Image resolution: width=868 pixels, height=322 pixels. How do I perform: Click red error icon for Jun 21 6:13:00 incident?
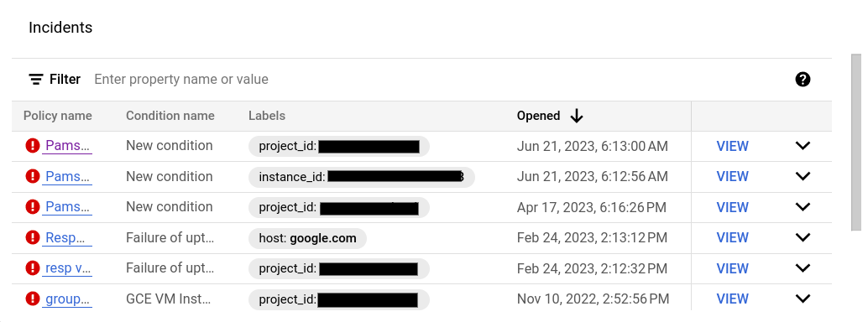(33, 146)
